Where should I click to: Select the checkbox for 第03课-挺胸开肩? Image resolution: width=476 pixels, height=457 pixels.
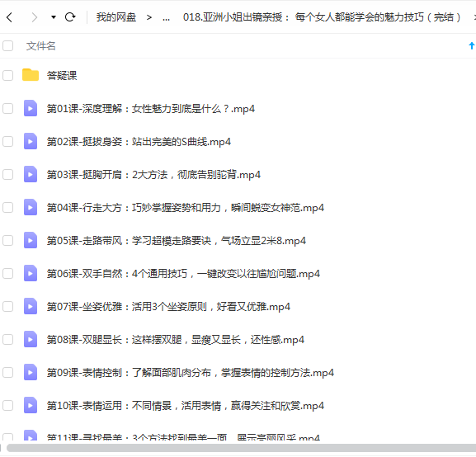[8, 174]
